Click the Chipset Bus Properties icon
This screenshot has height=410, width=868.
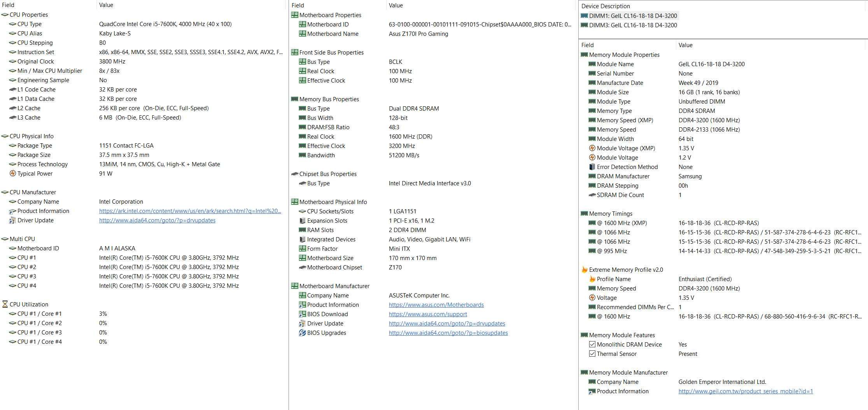(x=294, y=174)
